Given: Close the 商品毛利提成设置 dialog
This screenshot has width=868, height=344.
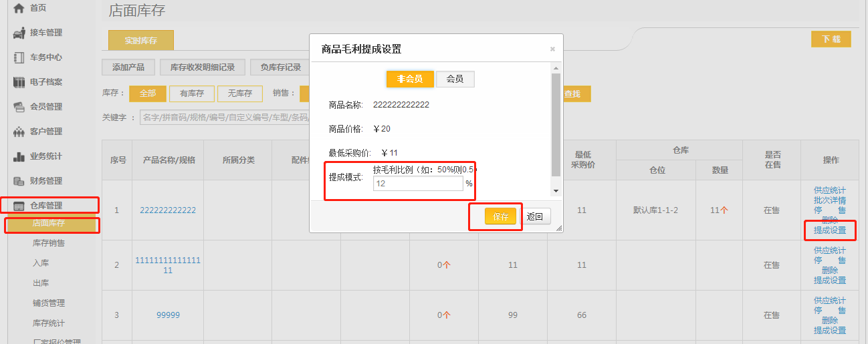Looking at the screenshot, I should point(552,49).
